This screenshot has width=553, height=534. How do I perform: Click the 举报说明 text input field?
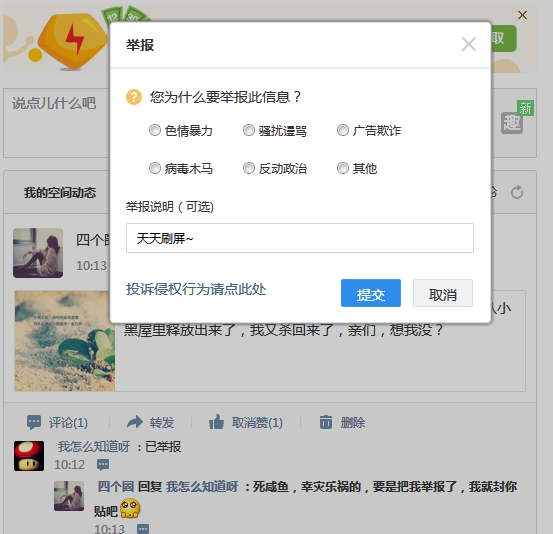(x=300, y=238)
